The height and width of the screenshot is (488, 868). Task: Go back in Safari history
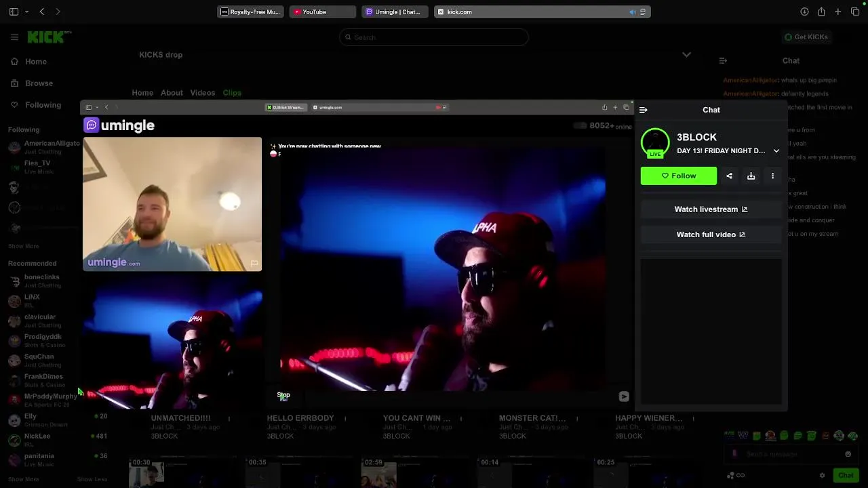coord(42,12)
